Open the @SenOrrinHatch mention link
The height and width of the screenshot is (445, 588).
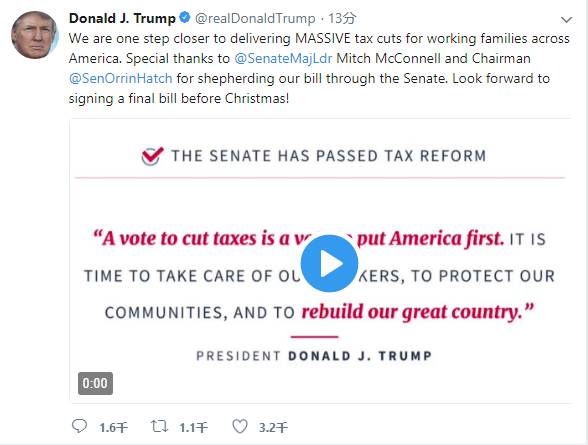tap(121, 78)
